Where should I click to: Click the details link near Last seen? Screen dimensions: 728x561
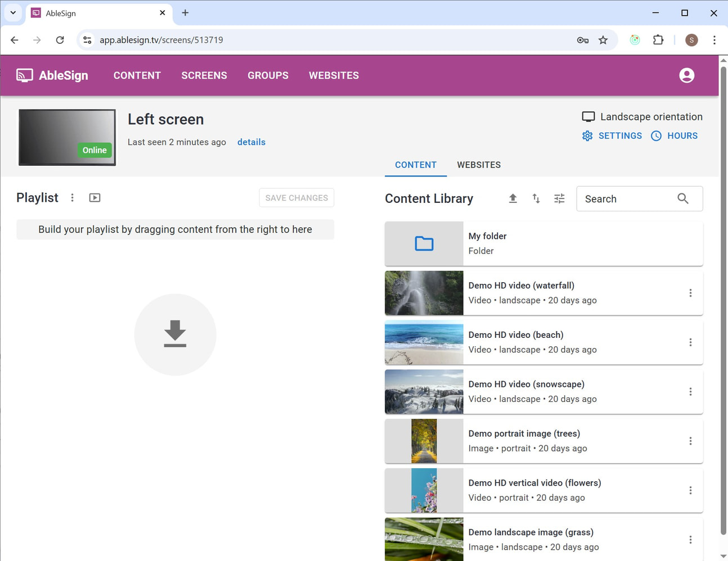pos(251,142)
